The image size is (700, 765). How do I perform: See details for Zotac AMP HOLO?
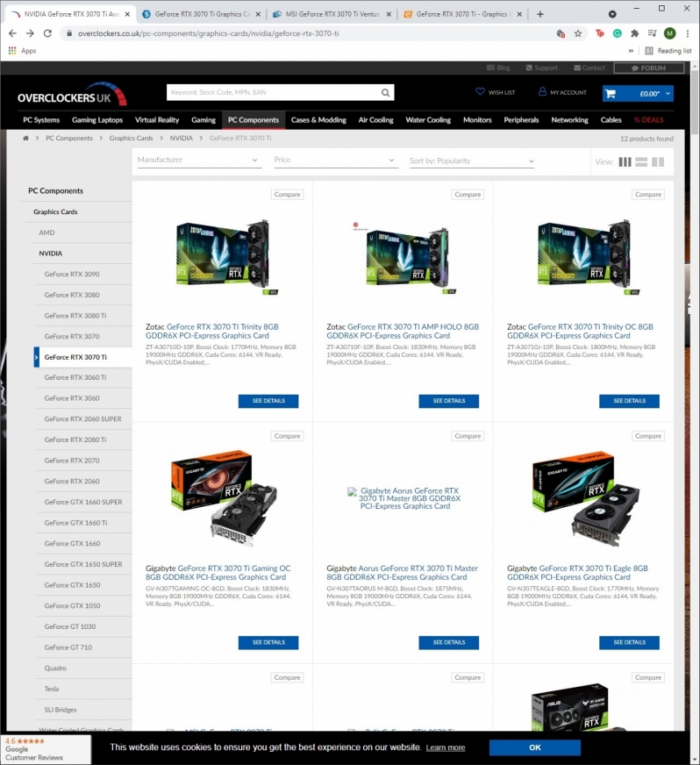[449, 401]
